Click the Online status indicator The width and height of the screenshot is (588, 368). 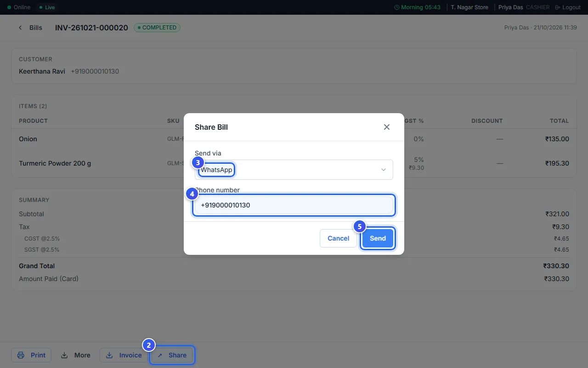(x=19, y=7)
